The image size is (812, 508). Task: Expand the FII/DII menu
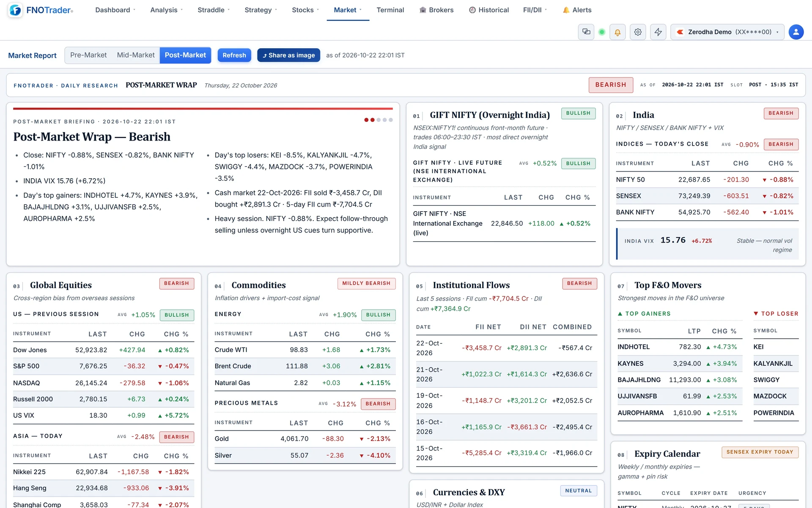[535, 10]
